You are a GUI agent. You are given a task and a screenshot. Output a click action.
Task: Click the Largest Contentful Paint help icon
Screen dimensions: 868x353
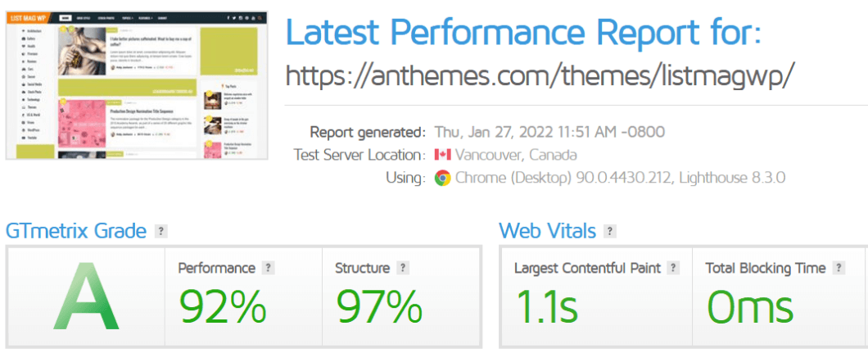pyautogui.click(x=672, y=269)
